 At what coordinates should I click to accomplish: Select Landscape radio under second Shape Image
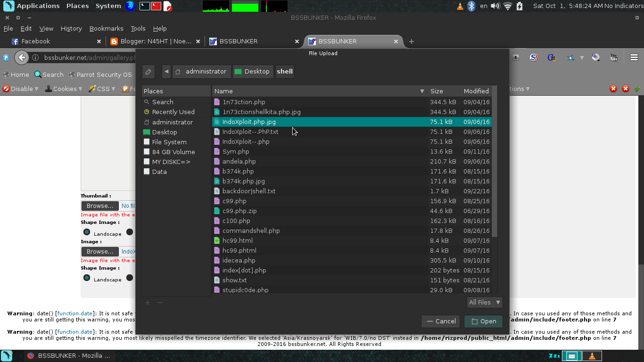(86, 278)
